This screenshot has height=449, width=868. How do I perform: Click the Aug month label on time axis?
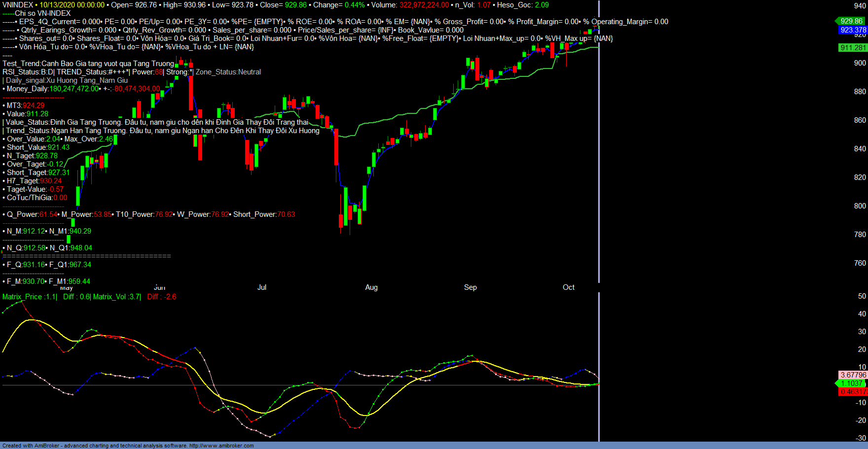(371, 287)
